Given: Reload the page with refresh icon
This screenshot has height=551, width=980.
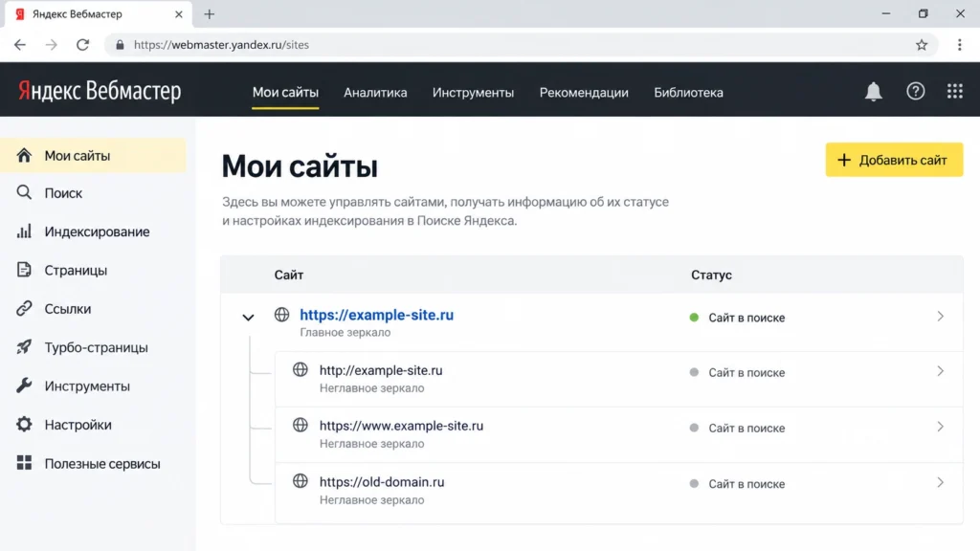Looking at the screenshot, I should click(82, 45).
